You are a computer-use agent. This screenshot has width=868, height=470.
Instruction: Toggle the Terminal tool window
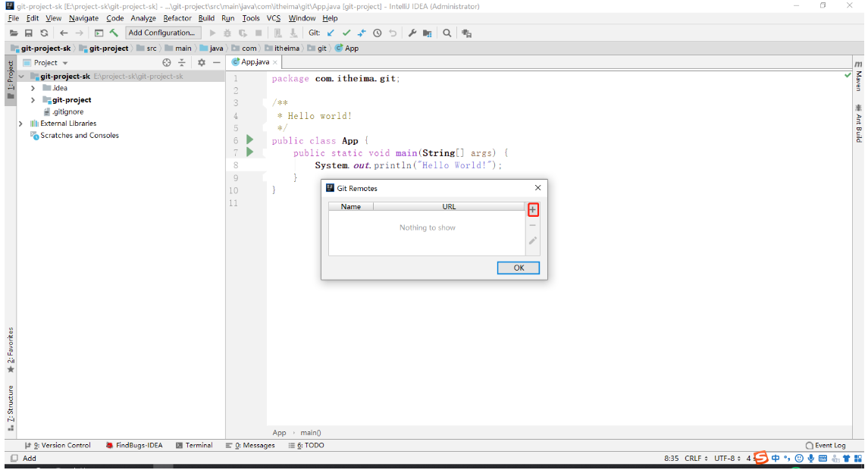pyautogui.click(x=194, y=446)
